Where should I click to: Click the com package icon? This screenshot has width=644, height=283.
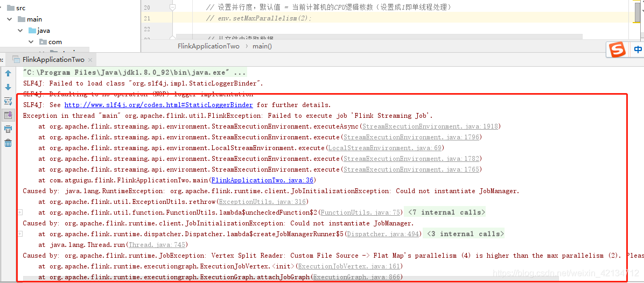(43, 42)
